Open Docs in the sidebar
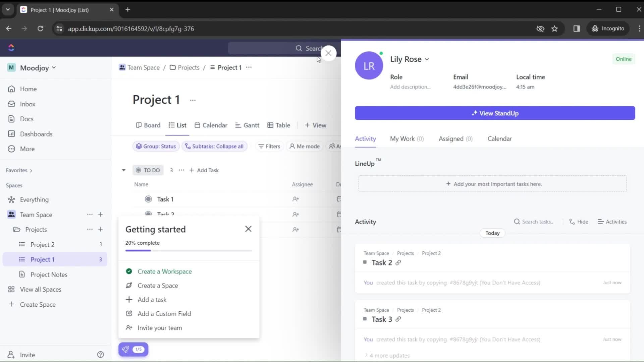 click(26, 119)
